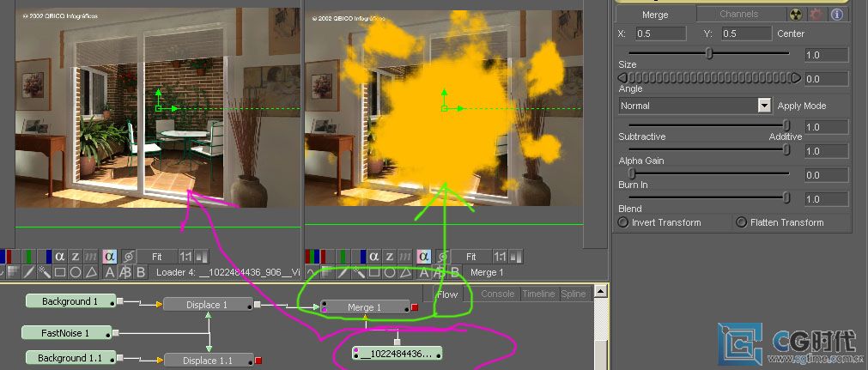868x370 pixels.
Task: Click the Z depth channel icon in right viewer
Action: (x=391, y=256)
